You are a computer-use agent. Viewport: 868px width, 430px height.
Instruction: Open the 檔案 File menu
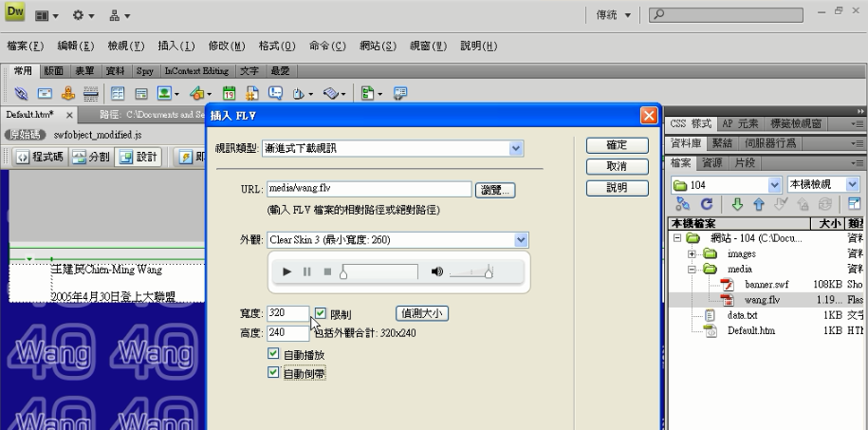click(x=26, y=46)
